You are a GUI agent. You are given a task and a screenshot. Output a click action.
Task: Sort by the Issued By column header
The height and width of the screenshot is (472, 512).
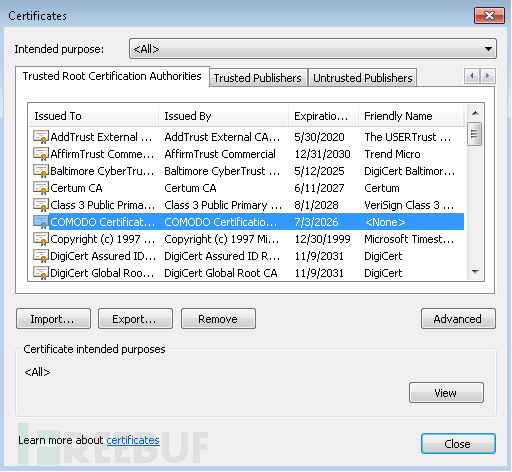(223, 116)
